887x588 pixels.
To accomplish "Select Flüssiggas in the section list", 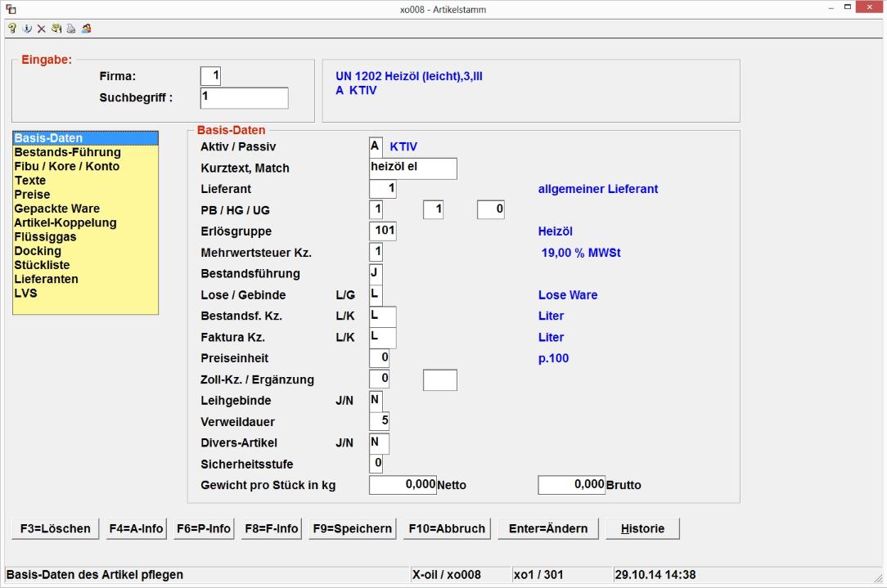I will click(x=85, y=237).
